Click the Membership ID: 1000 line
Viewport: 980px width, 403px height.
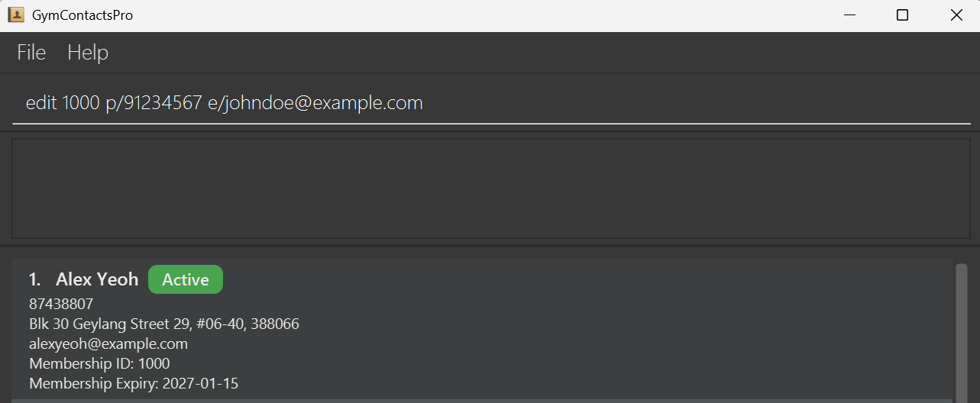pos(99,363)
